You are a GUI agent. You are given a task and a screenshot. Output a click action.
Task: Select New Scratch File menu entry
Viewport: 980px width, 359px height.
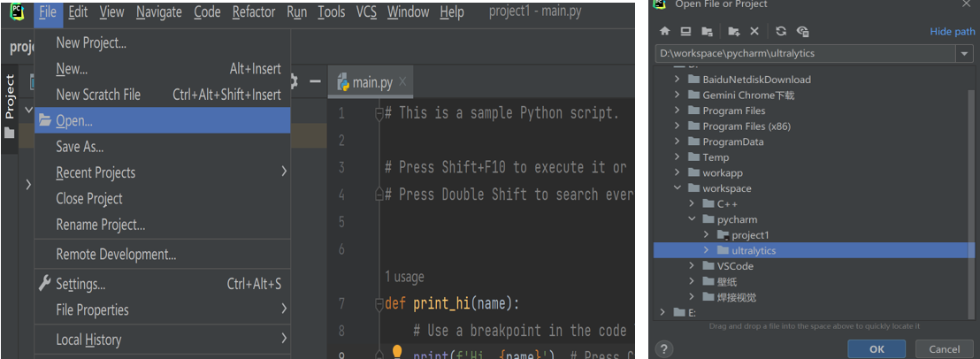(163, 95)
